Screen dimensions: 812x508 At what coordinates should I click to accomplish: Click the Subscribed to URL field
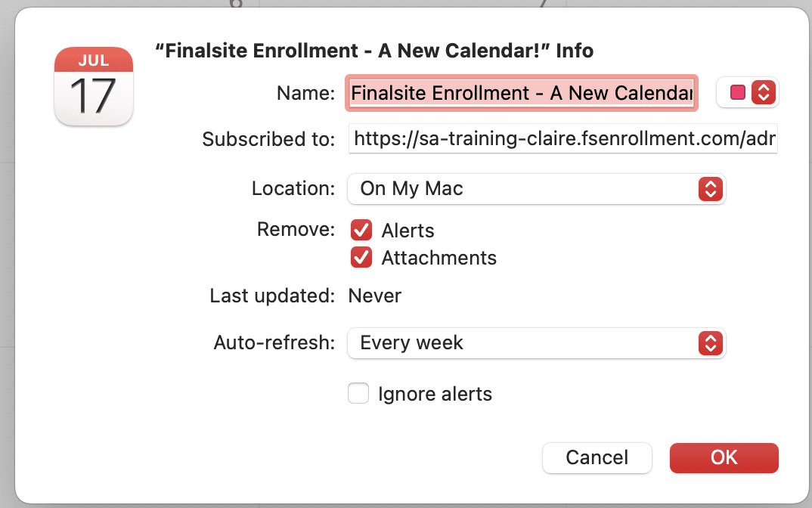[563, 139]
